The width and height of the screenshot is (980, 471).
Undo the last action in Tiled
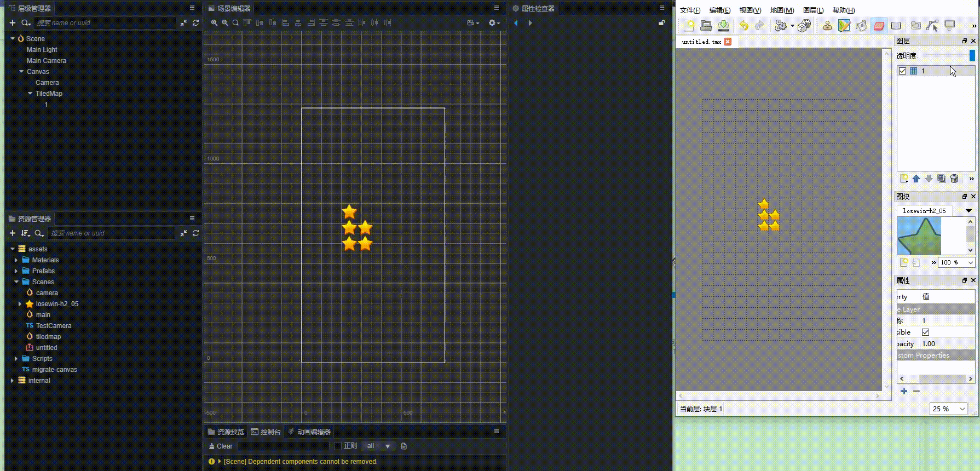[x=743, y=25]
